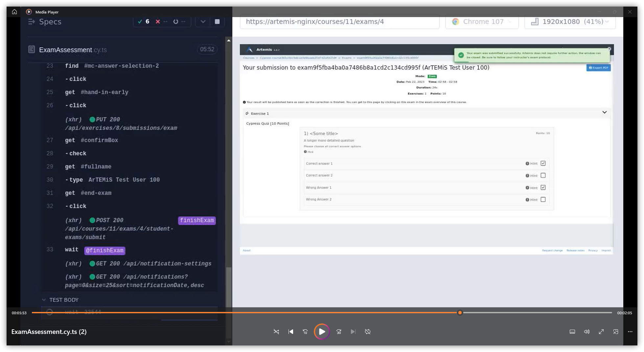Click the Export PDF button
This screenshot has height=352, width=644.
[598, 67]
